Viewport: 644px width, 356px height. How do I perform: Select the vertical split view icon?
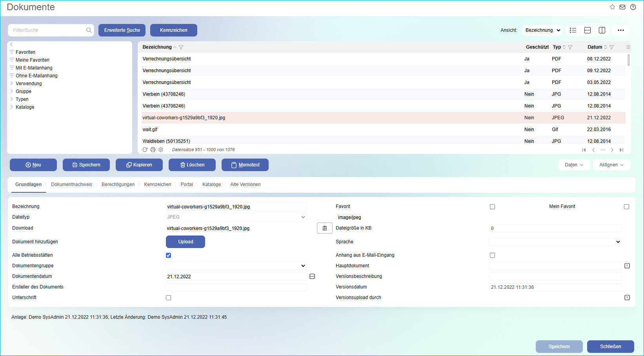coord(602,30)
